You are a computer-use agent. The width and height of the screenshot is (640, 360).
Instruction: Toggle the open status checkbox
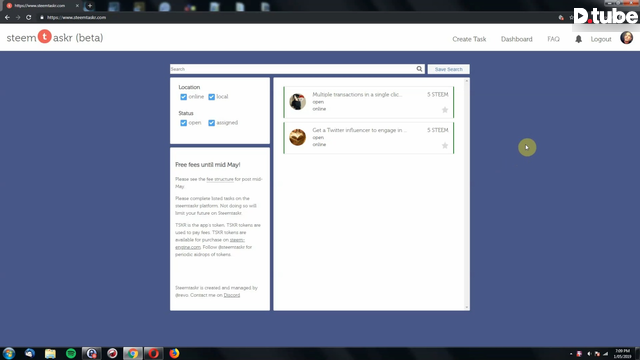pos(184,123)
